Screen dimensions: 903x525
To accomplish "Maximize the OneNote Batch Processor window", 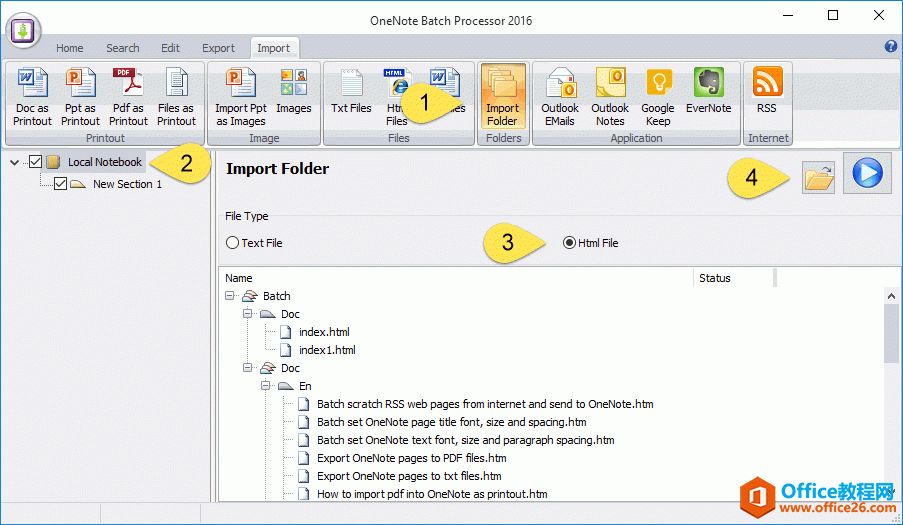I will pos(833,16).
